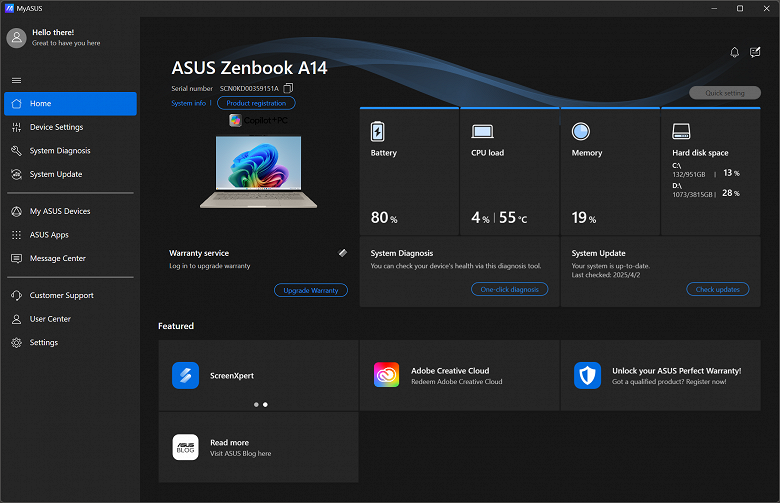The width and height of the screenshot is (780, 503).
Task: Click the My ASUS Devices sidebar icon
Action: tap(16, 211)
